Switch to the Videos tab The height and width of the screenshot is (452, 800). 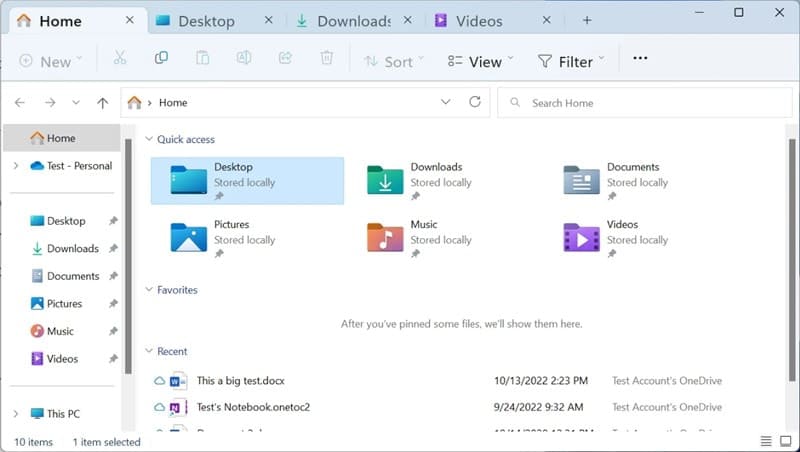479,21
